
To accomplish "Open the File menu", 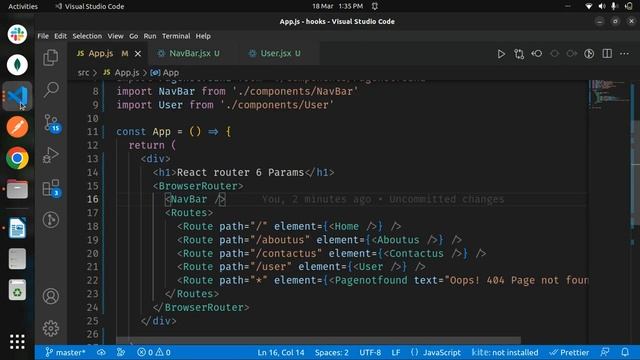I will [43, 36].
